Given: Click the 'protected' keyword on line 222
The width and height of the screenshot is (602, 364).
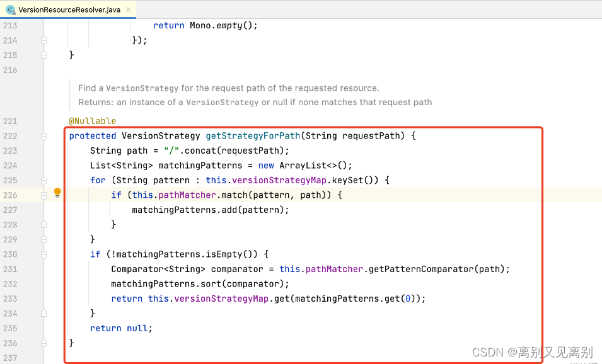Looking at the screenshot, I should point(93,136).
